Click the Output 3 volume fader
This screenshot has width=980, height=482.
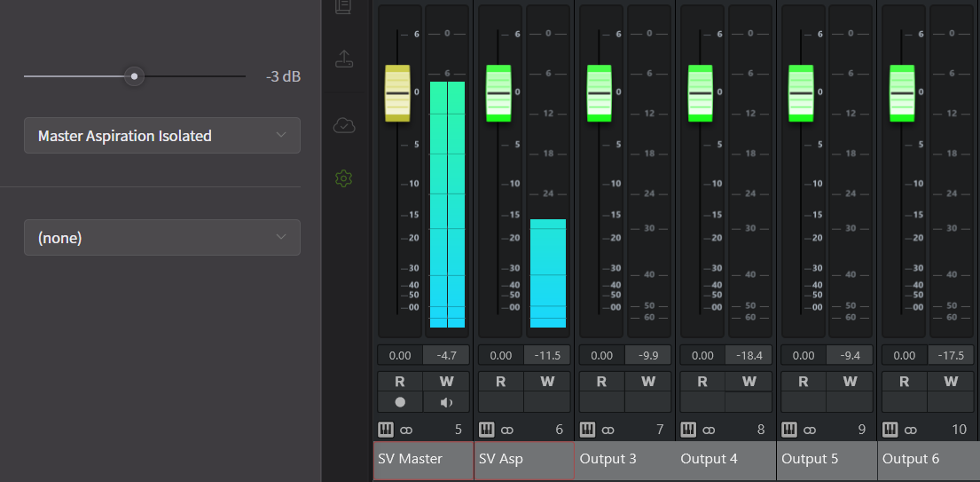(600, 93)
